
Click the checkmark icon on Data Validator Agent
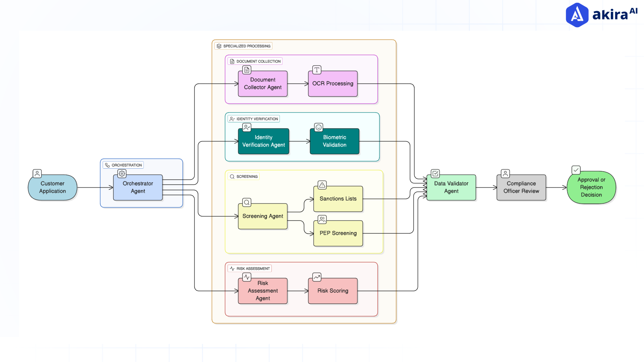(x=435, y=174)
